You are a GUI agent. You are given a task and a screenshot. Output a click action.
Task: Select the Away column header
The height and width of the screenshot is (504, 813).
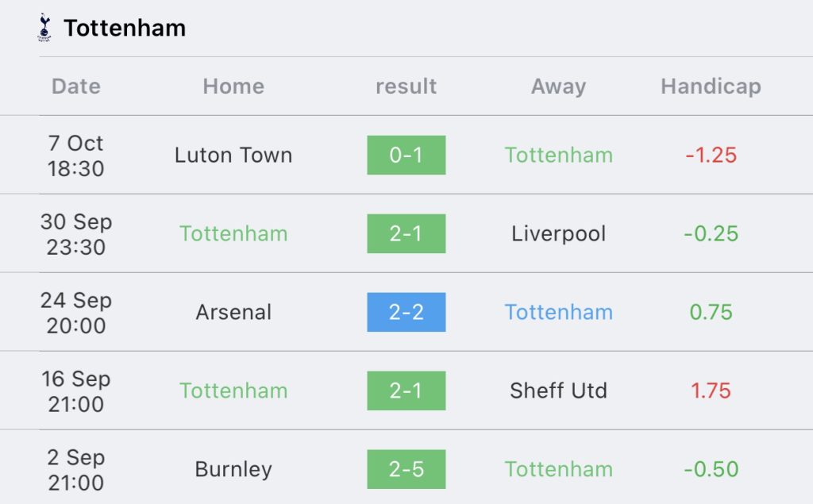coord(558,87)
